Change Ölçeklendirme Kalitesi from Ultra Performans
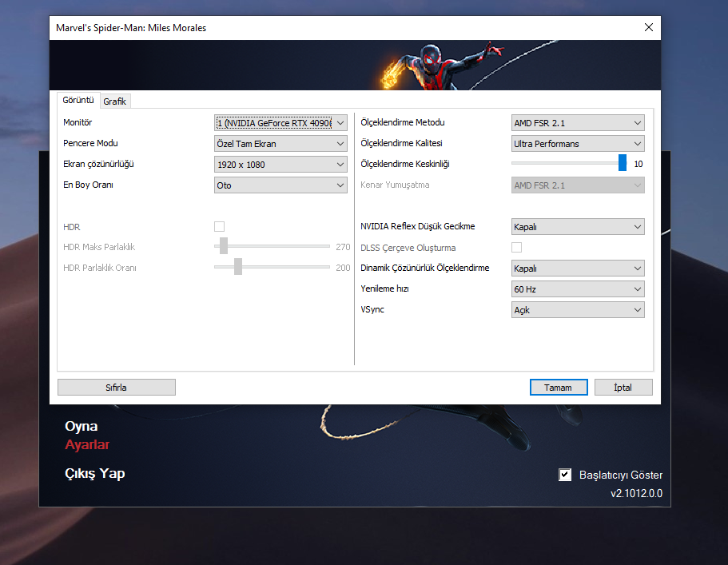 pyautogui.click(x=578, y=144)
